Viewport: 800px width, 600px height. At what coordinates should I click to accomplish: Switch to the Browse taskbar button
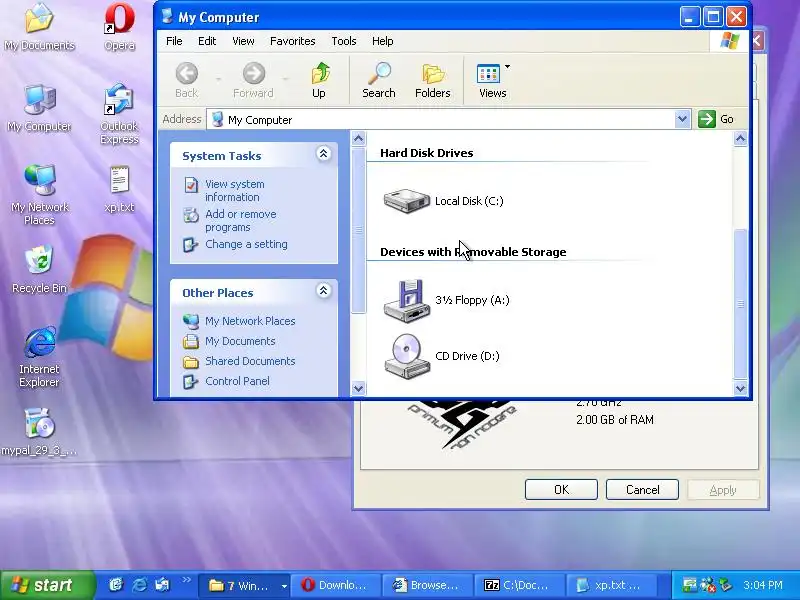[427, 585]
